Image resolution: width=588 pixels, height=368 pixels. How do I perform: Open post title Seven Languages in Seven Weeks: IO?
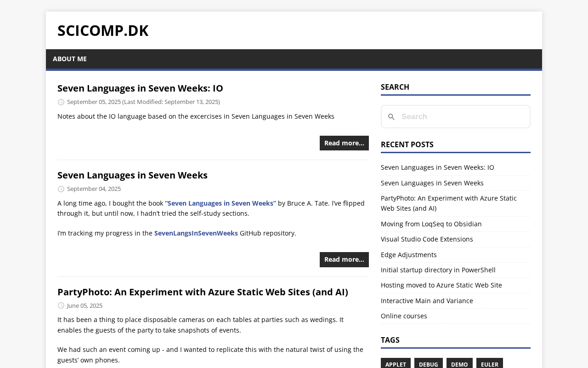click(140, 88)
